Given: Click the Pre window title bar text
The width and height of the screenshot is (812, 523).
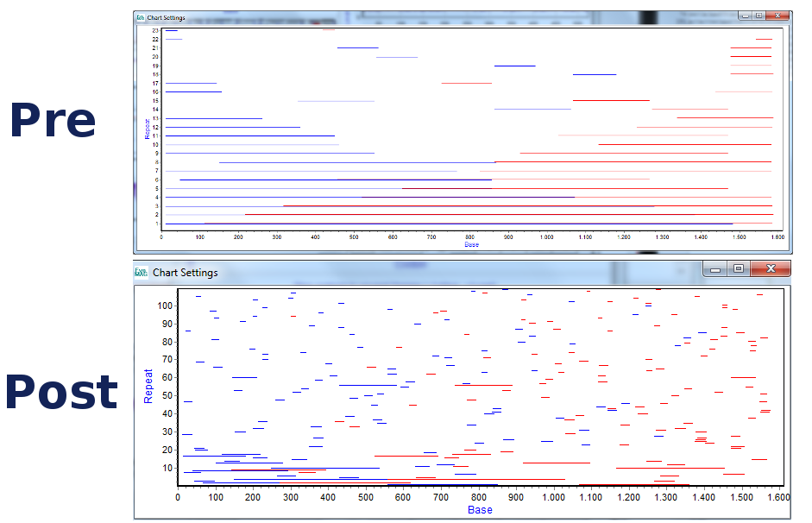Looking at the screenshot, I should tap(166, 17).
